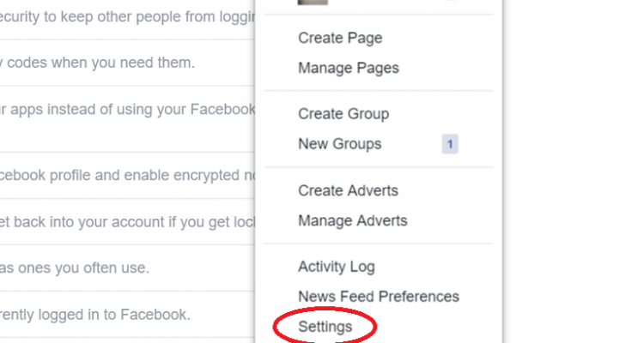The height and width of the screenshot is (343, 644).
Task: Open the 'get back into your account' row
Action: [x=127, y=222]
